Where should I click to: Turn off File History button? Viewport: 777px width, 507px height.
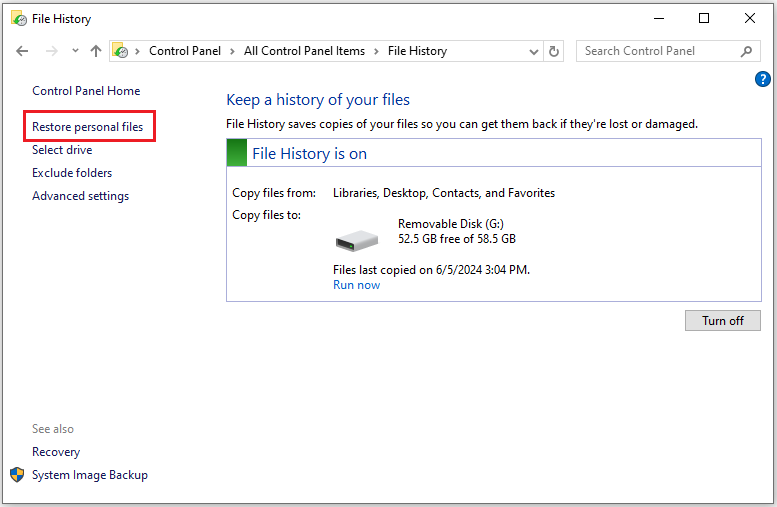(x=722, y=321)
